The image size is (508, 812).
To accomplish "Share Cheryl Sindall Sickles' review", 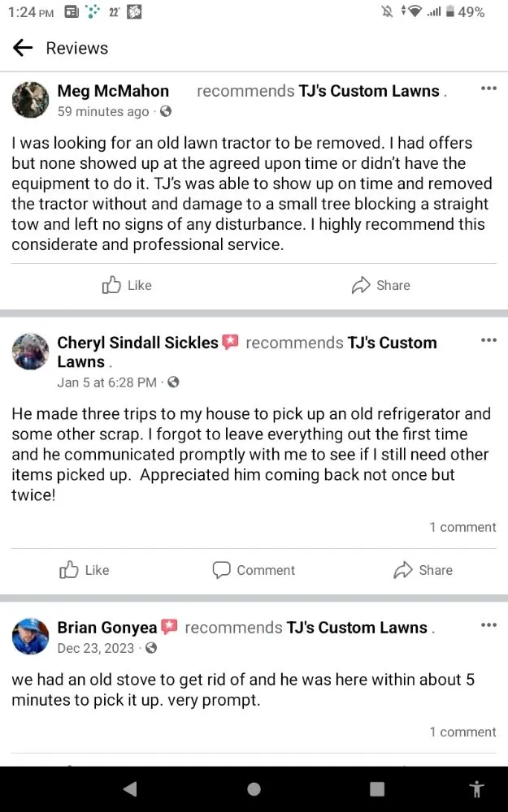I will [423, 570].
